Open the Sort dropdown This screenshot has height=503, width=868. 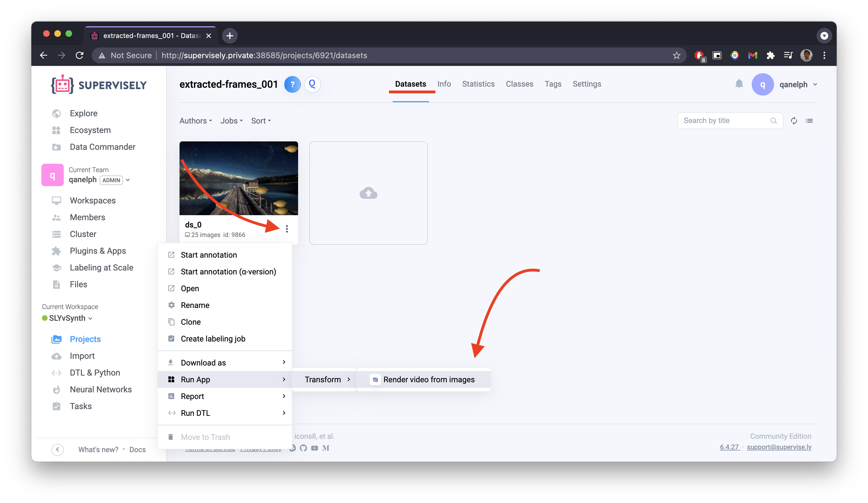click(x=261, y=121)
